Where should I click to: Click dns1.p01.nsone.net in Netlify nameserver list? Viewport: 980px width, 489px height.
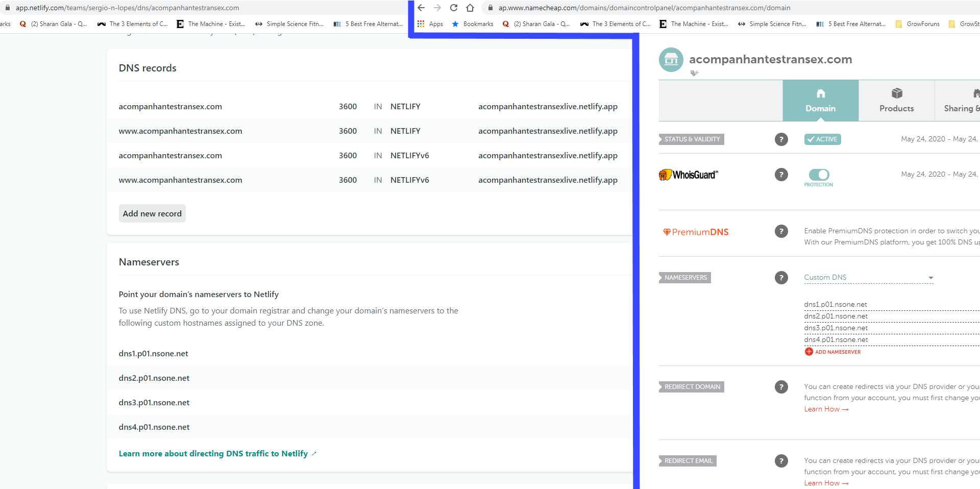[154, 354]
